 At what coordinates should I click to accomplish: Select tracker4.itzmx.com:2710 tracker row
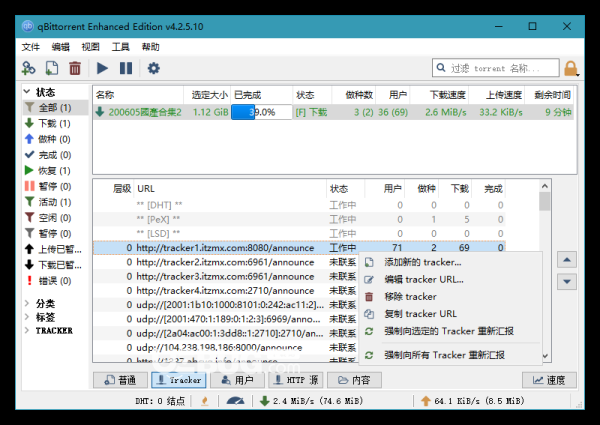click(x=226, y=291)
